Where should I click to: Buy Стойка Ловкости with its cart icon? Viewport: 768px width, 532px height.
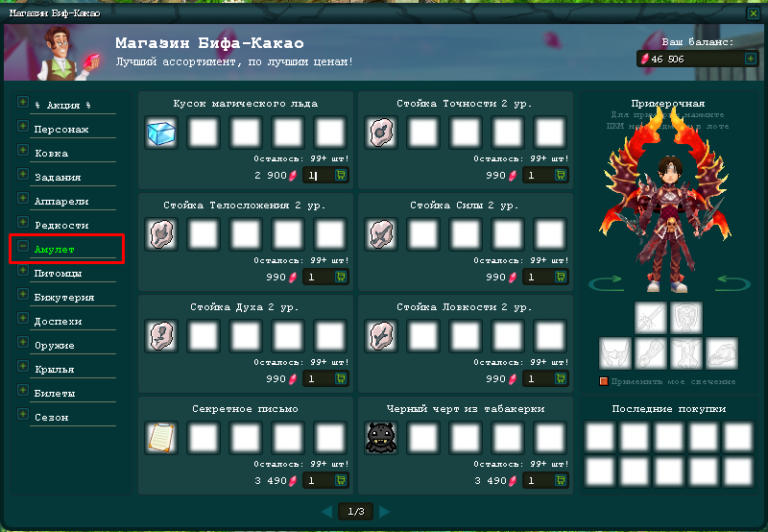(x=561, y=378)
